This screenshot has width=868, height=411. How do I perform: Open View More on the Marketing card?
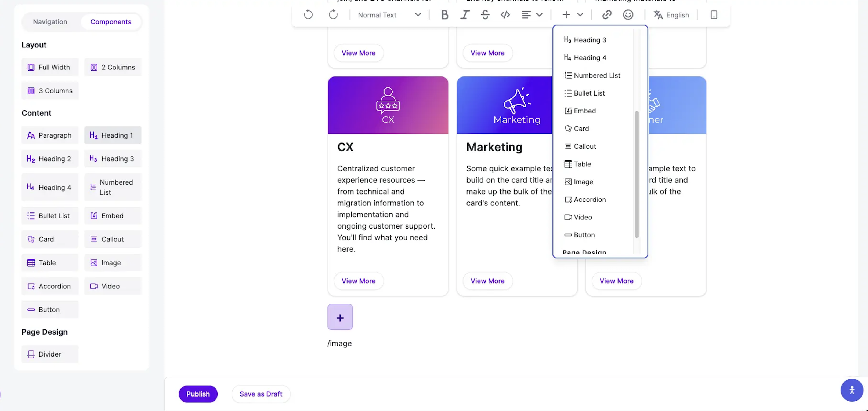pyautogui.click(x=487, y=281)
